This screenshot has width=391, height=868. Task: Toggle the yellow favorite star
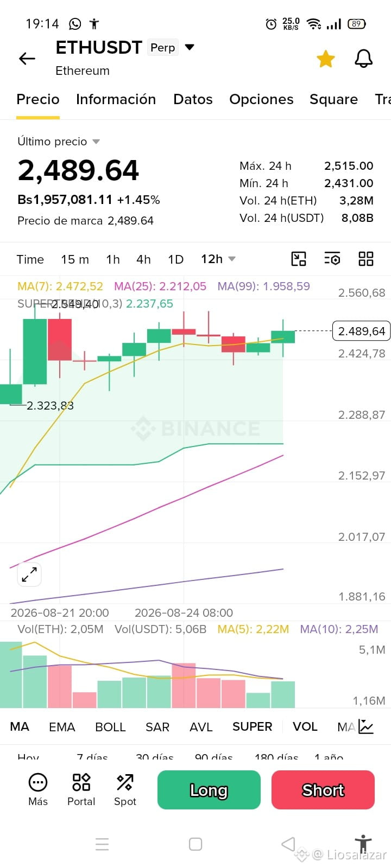coord(325,59)
